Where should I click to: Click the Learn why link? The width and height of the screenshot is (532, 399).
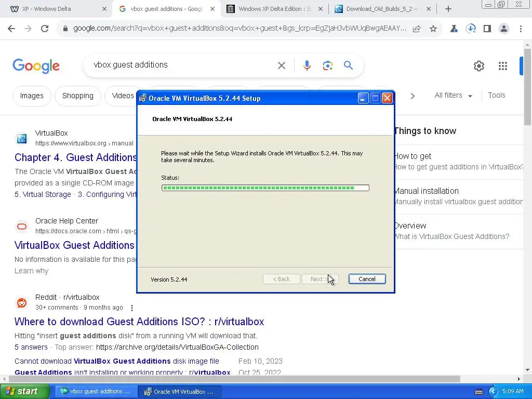click(x=32, y=271)
